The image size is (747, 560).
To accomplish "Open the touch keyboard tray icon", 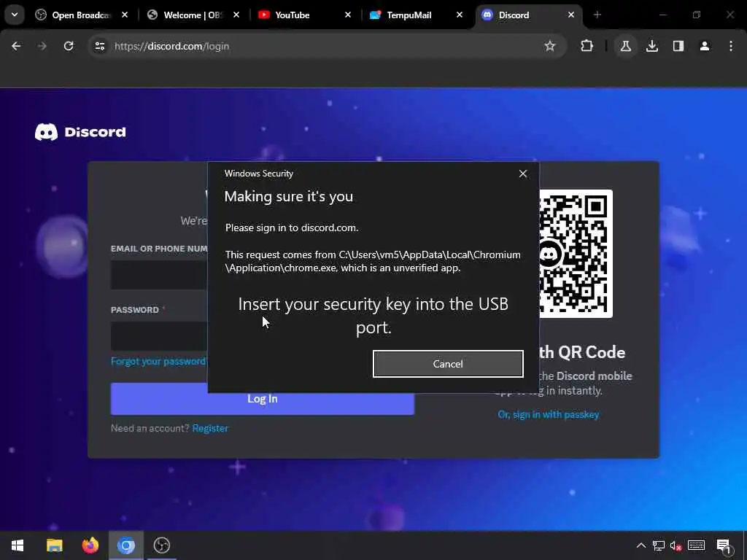I will [x=697, y=545].
